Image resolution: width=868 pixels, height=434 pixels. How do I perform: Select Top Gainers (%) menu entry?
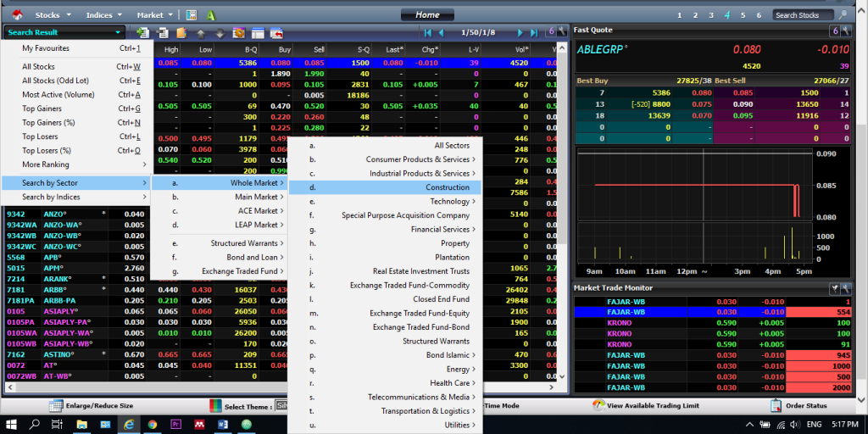coord(76,122)
